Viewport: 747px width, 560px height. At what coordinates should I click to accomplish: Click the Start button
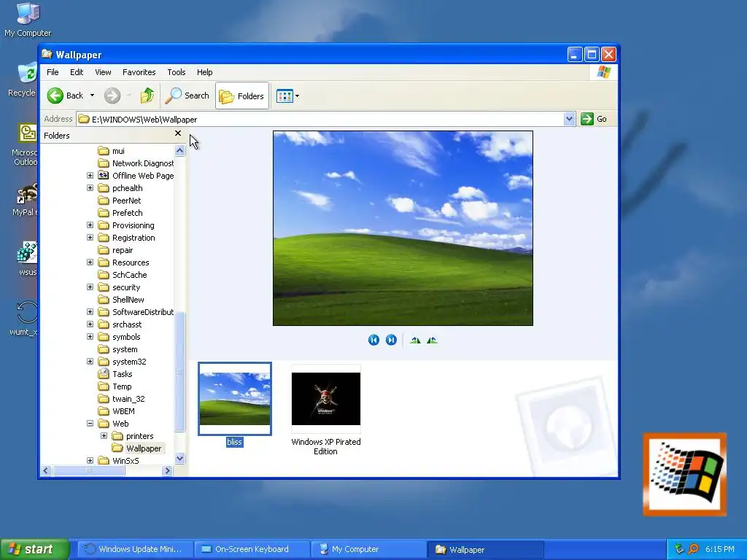pos(34,549)
